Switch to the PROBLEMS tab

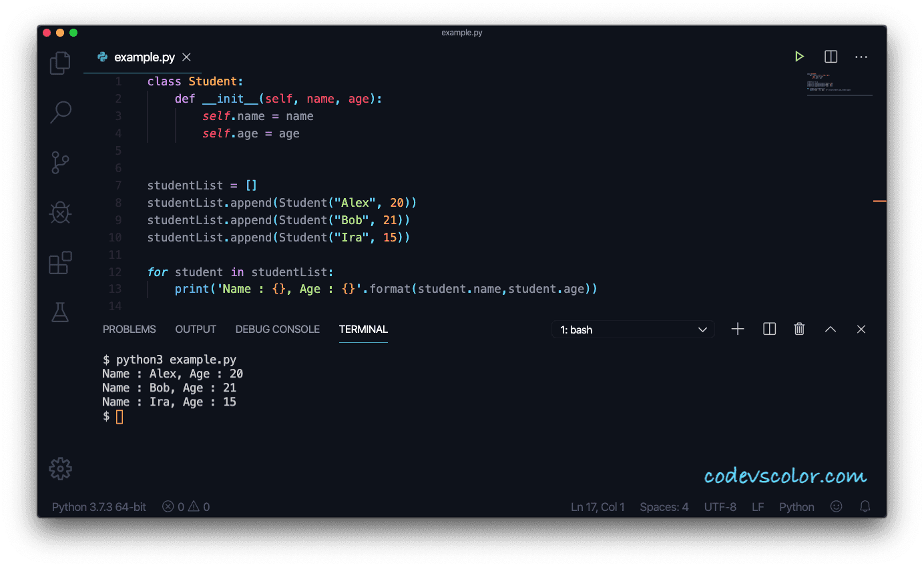tap(129, 329)
